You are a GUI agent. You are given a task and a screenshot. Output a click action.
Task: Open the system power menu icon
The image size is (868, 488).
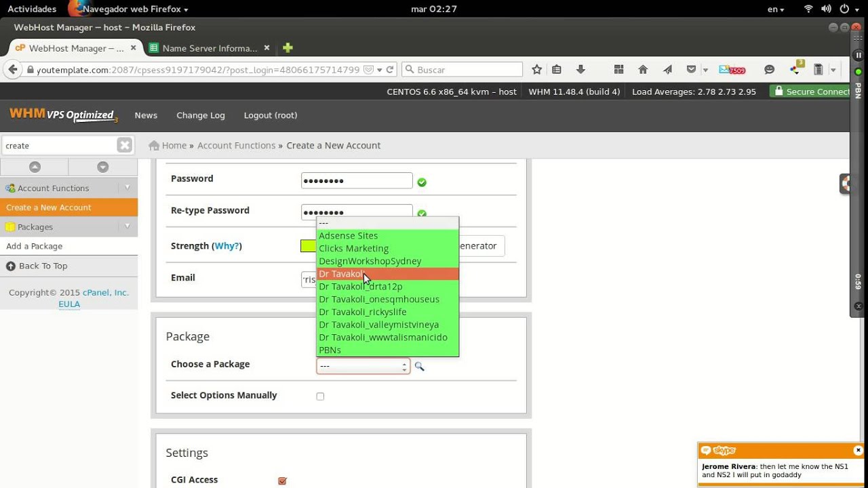(x=844, y=9)
